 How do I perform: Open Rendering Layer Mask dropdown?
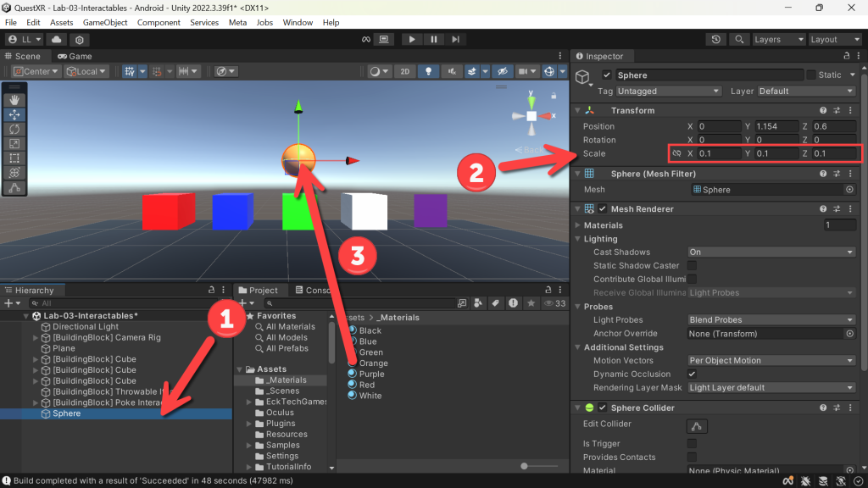click(771, 388)
